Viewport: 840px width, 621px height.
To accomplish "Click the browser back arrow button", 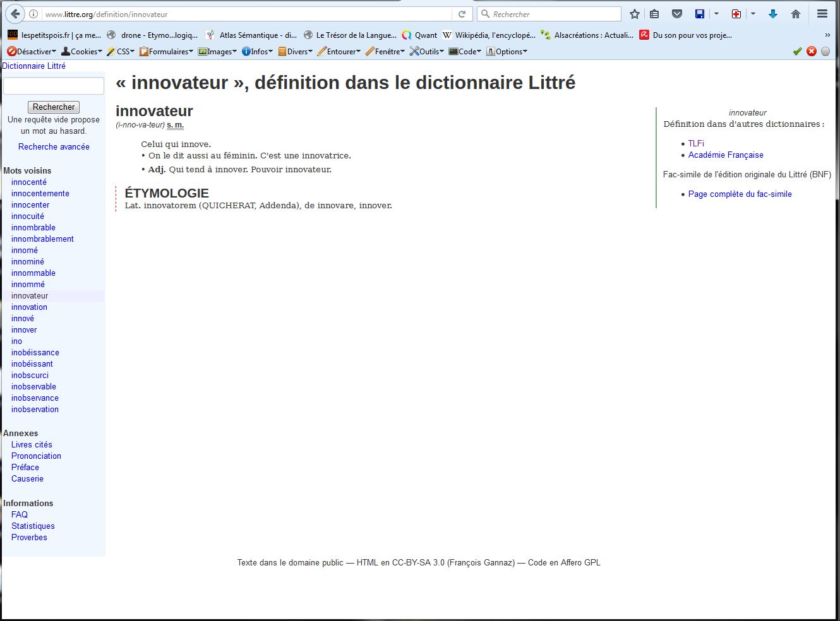I will point(15,14).
